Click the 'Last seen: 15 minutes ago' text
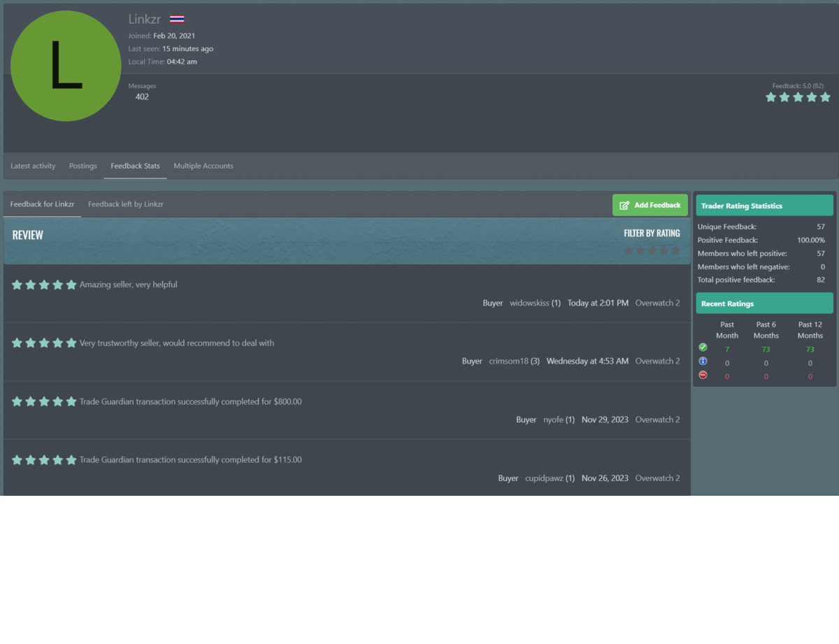This screenshot has width=839, height=644. (171, 49)
